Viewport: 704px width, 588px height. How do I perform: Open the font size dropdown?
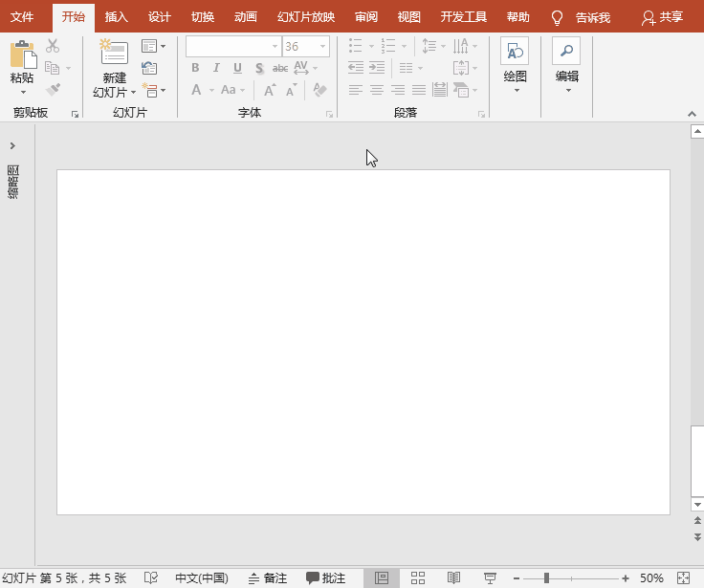[x=323, y=46]
